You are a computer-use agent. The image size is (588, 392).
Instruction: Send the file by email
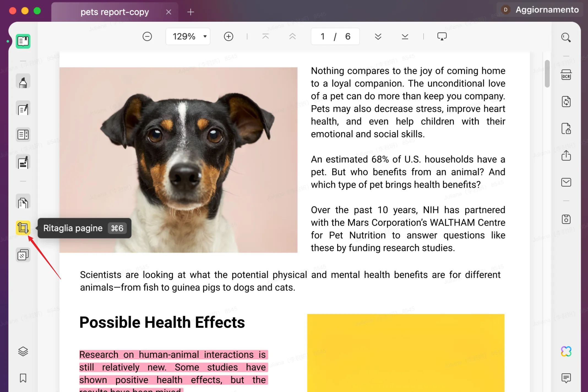coord(566,182)
